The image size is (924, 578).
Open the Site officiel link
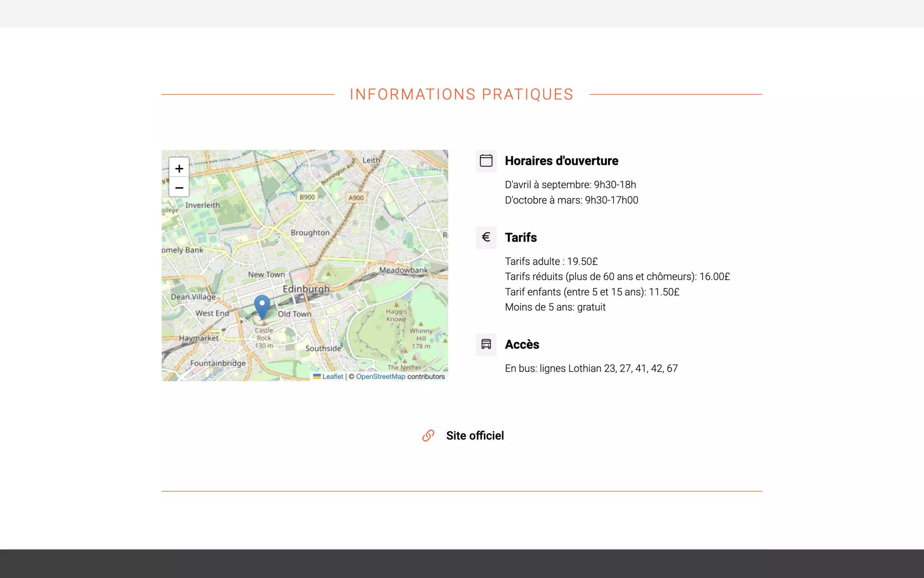pos(475,435)
